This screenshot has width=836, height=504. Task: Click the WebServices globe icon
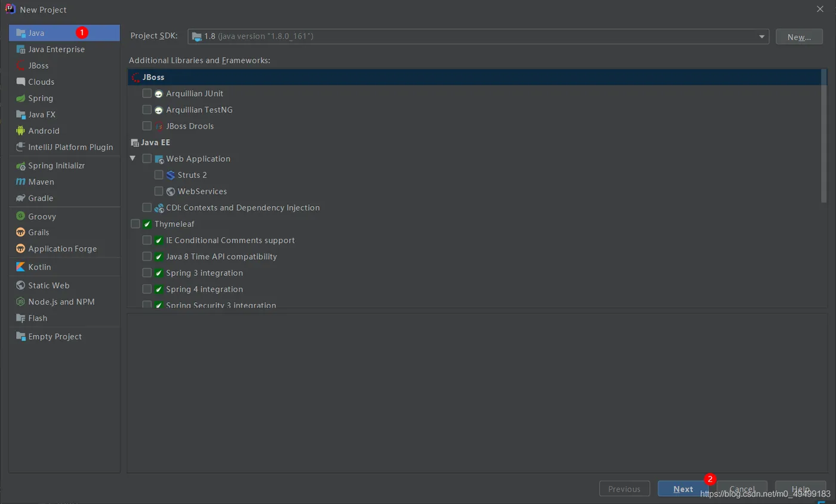coord(171,192)
